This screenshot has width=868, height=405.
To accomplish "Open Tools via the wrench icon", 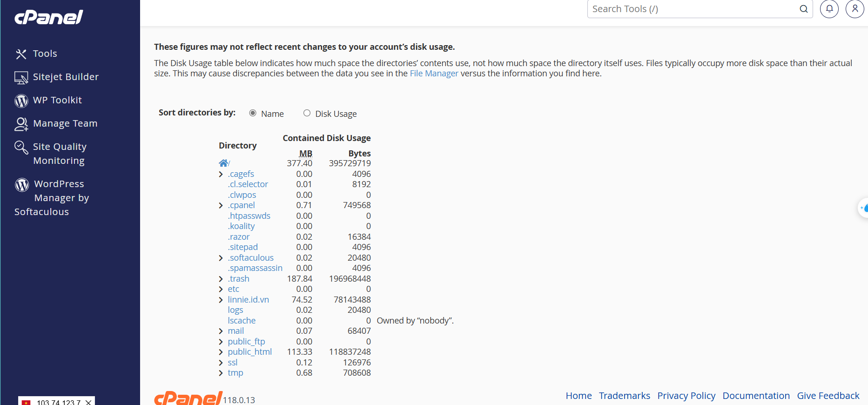I will pyautogui.click(x=21, y=54).
